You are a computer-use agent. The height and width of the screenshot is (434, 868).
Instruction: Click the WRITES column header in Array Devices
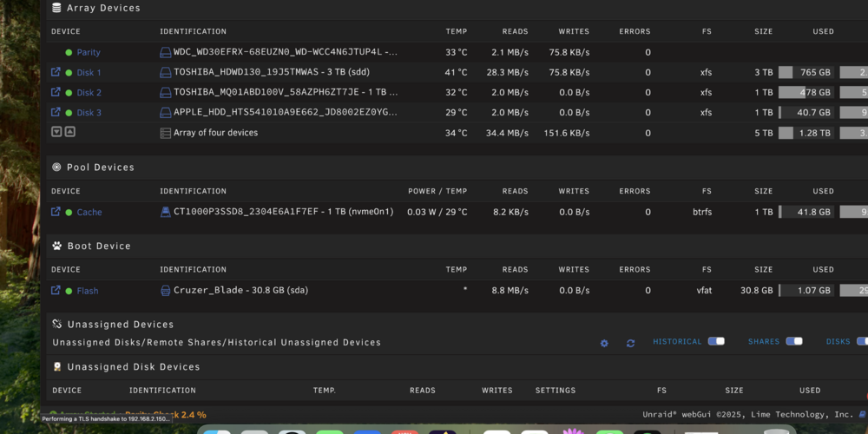point(574,31)
